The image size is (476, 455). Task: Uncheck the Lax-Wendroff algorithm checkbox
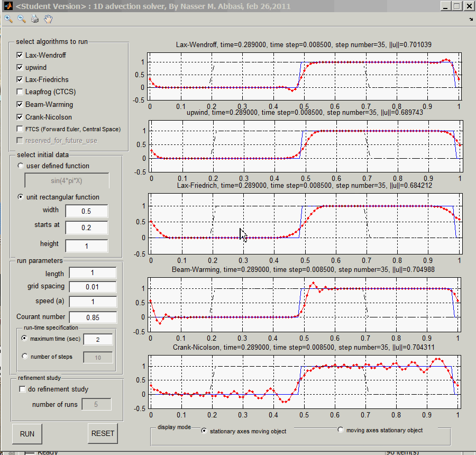tap(20, 55)
